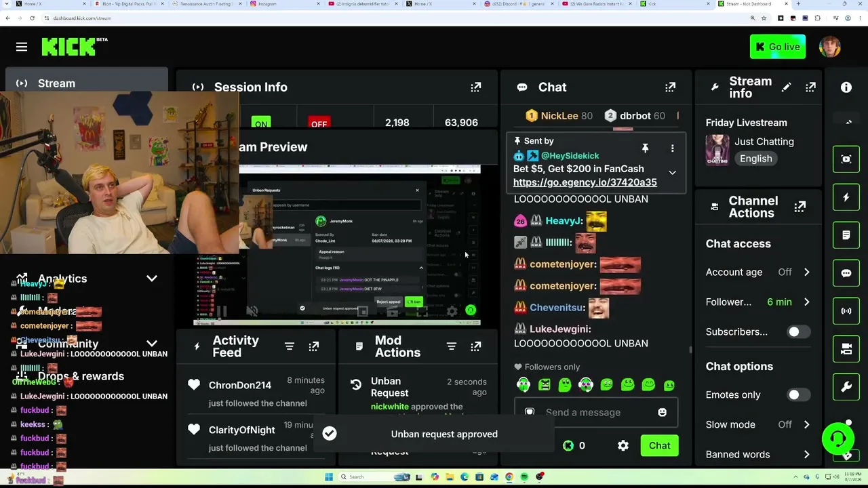Open the go.egency.io pinned link
The image size is (868, 488).
pos(585,182)
